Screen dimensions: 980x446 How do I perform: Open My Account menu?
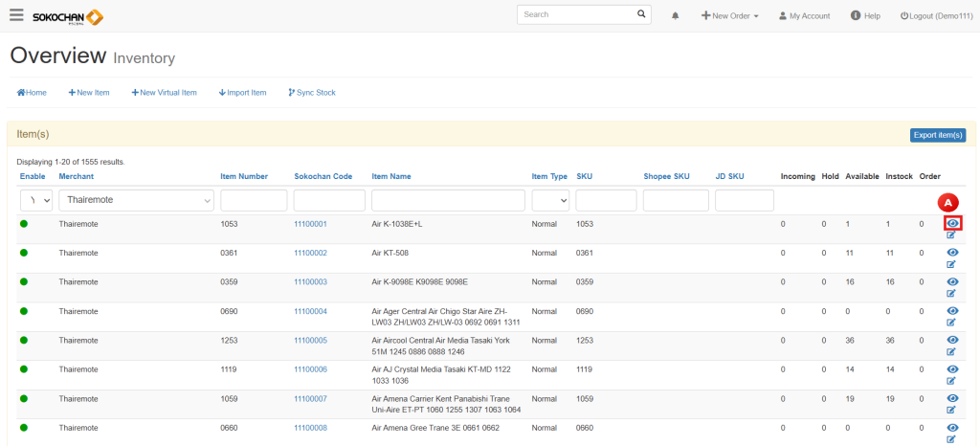[x=804, y=16]
